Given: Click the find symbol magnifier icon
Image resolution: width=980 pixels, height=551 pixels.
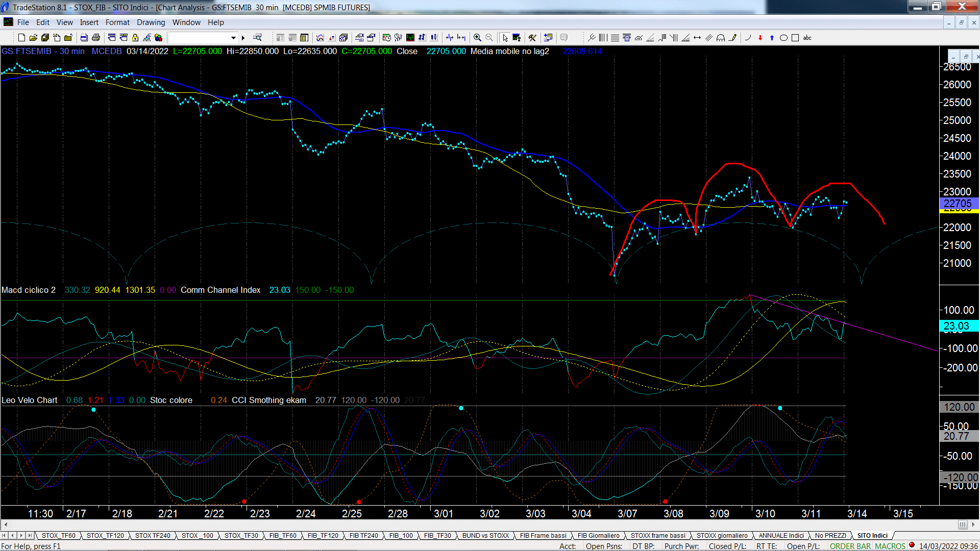Looking at the screenshot, I should tap(257, 38).
